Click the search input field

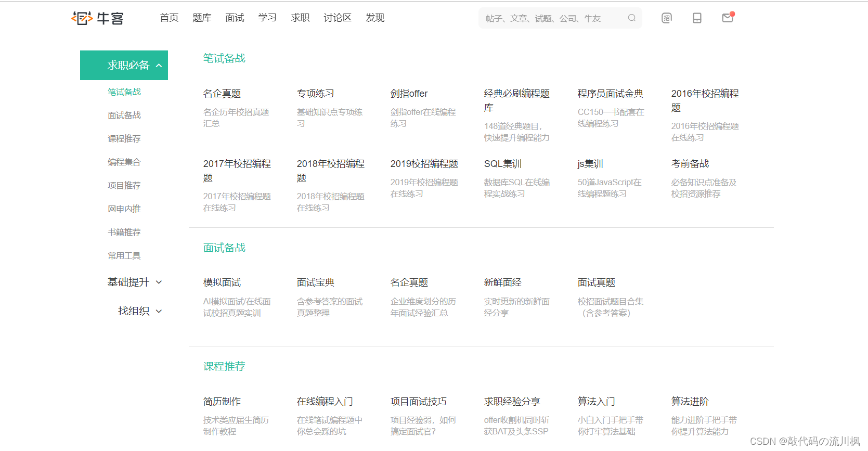click(x=551, y=18)
